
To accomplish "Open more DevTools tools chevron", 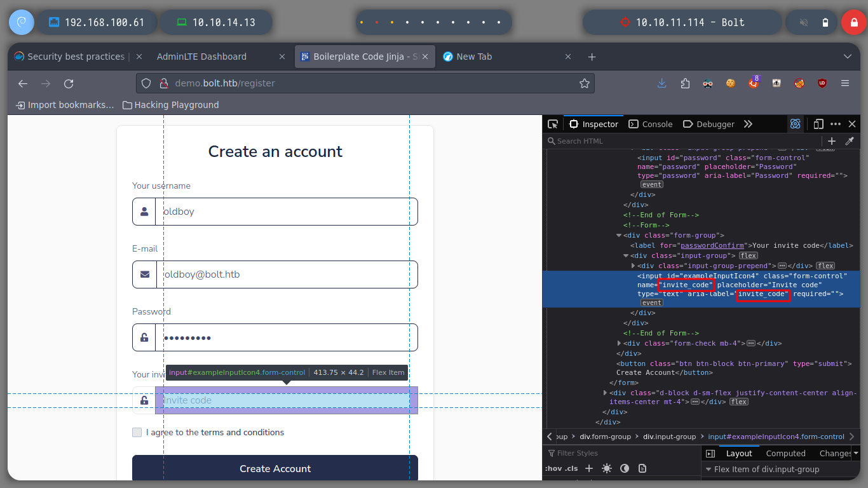I will pos(748,124).
